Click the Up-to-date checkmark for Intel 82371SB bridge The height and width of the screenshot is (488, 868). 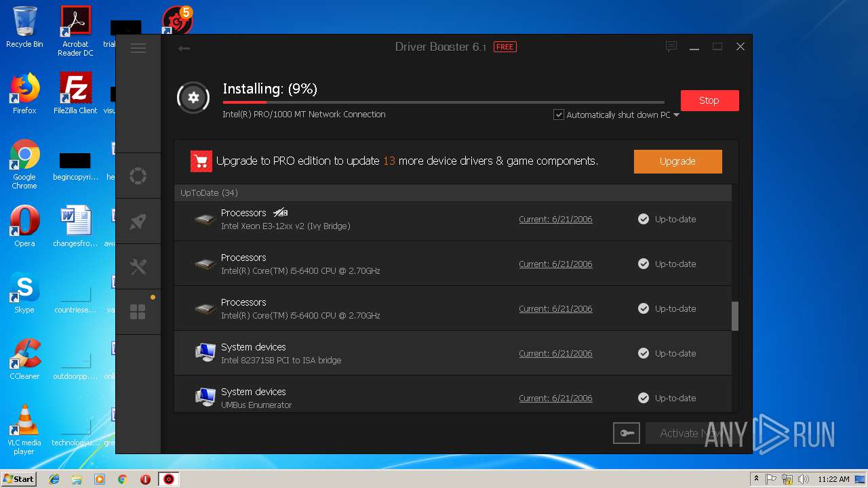[644, 353]
